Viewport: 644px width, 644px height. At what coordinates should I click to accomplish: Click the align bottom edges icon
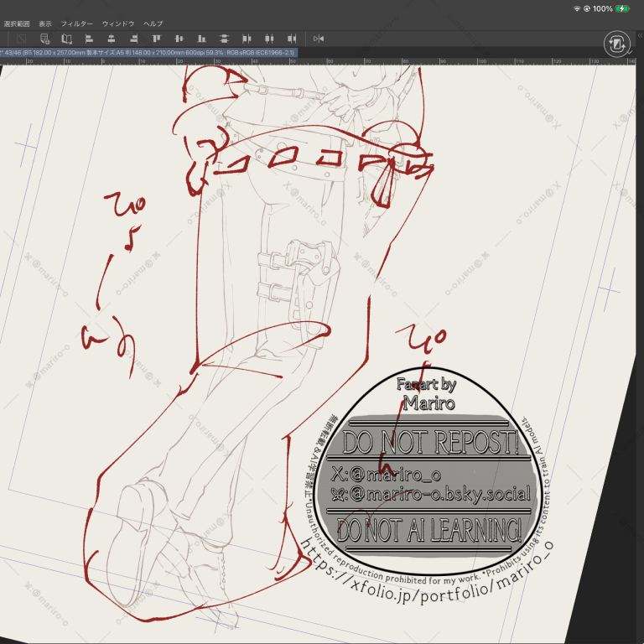tap(201, 39)
